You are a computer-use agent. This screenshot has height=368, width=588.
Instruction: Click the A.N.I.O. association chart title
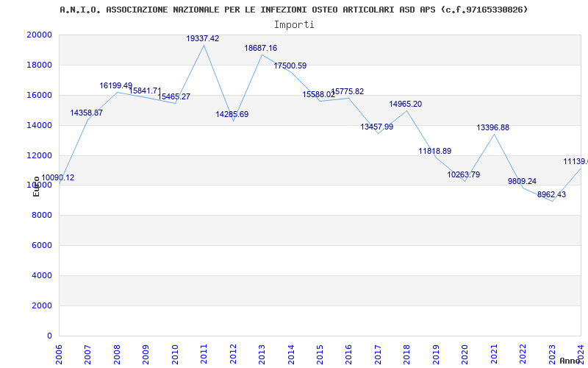pos(293,10)
